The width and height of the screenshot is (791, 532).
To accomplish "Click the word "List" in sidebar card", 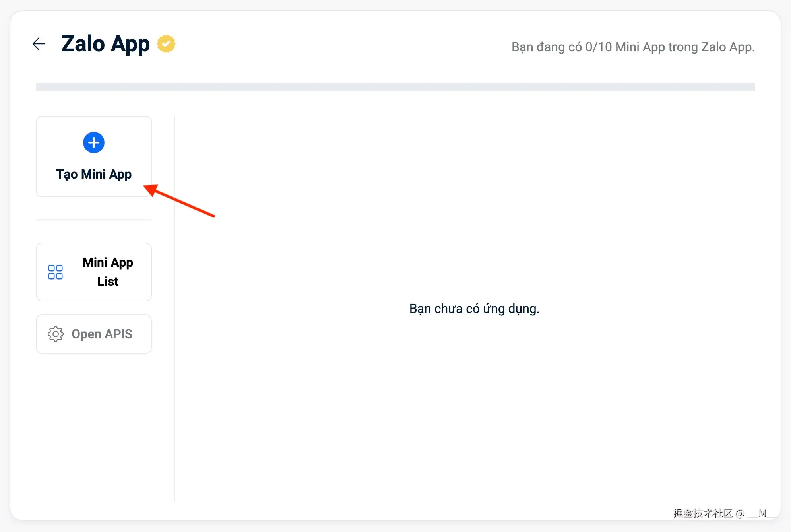I will [108, 282].
